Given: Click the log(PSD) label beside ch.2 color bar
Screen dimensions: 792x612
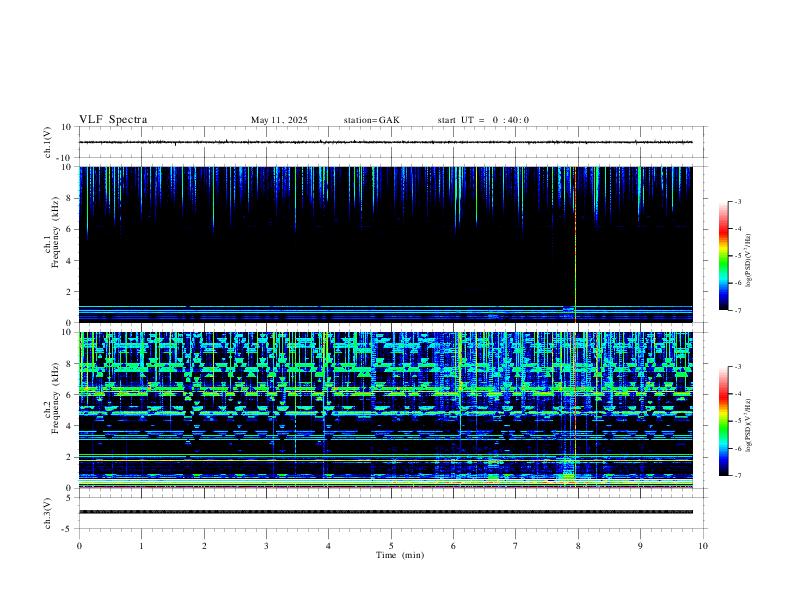Looking at the screenshot, I should pyautogui.click(x=749, y=425).
